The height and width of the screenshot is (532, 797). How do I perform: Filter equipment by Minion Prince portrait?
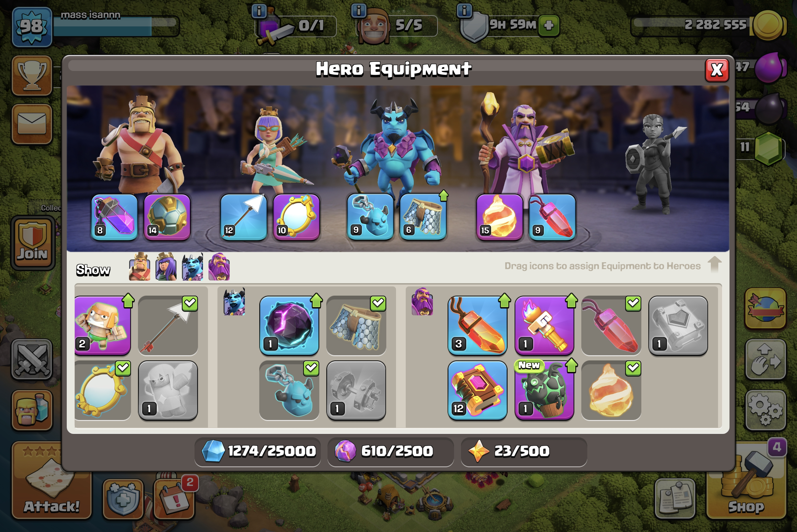coord(192,267)
